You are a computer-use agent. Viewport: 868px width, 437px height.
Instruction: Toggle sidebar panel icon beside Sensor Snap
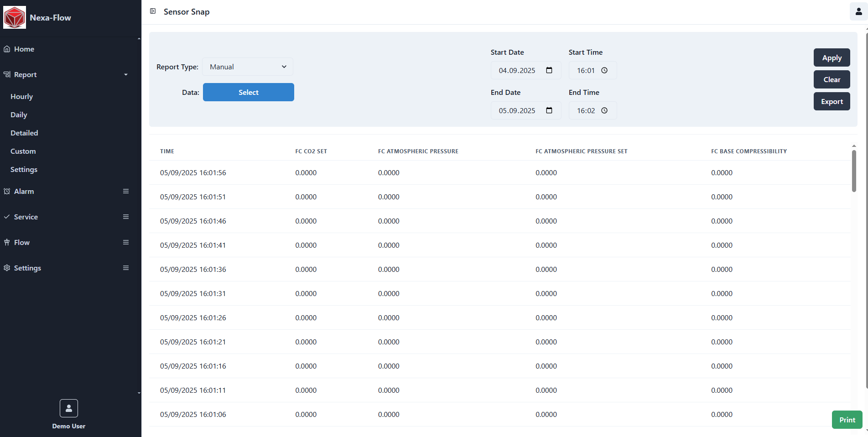click(153, 11)
